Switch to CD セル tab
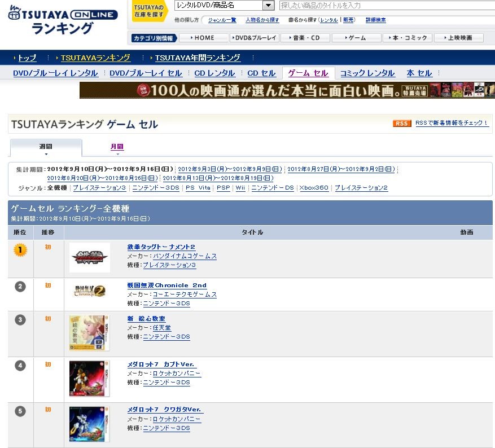Image resolution: width=495 pixels, height=448 pixels. point(262,73)
